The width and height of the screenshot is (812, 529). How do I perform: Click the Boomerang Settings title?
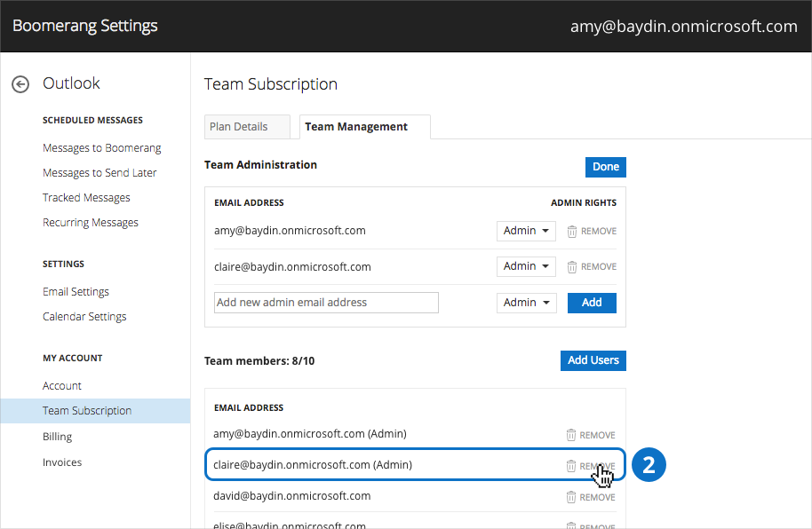click(85, 26)
